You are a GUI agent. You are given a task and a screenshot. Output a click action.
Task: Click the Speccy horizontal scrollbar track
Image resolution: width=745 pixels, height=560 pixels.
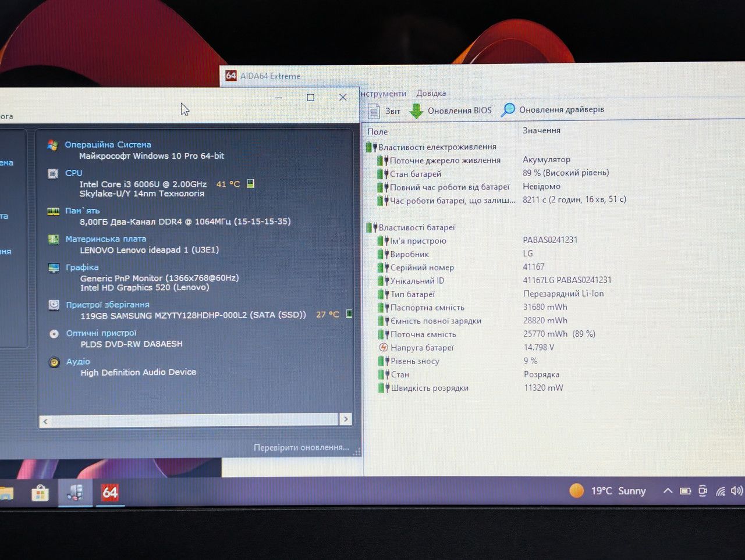click(195, 420)
